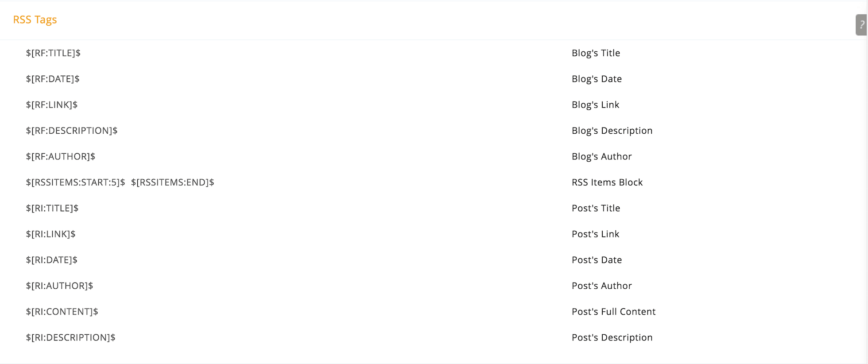Select the $[RI:TITLE]$ tag
The width and height of the screenshot is (868, 364).
click(x=52, y=208)
